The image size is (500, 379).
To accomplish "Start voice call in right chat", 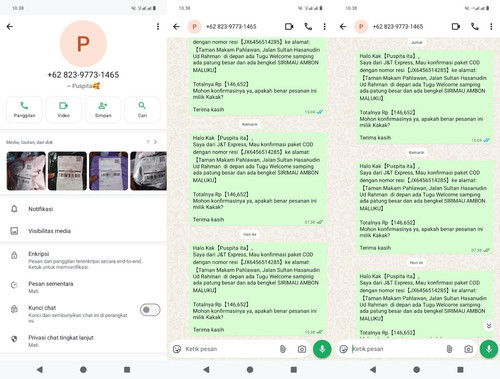I will coord(475,27).
